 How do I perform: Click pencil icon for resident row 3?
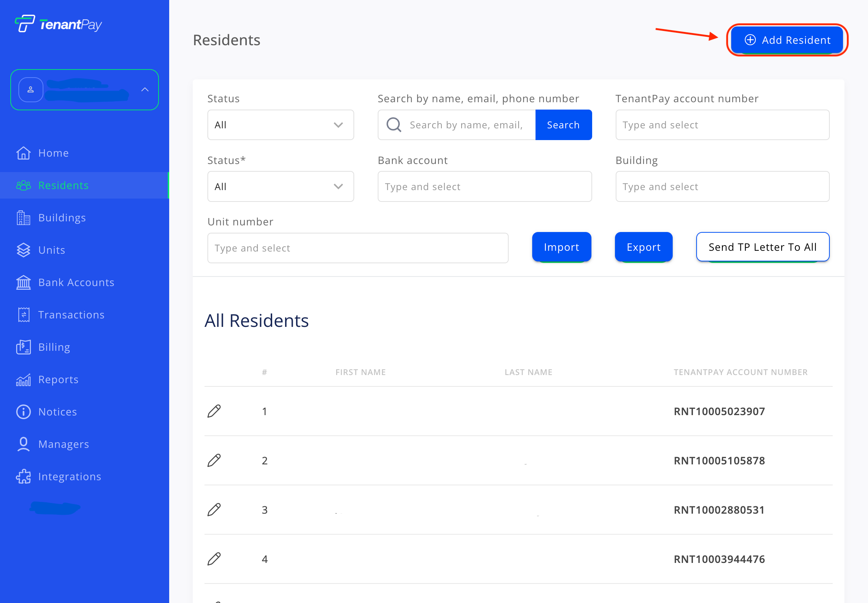click(x=214, y=510)
